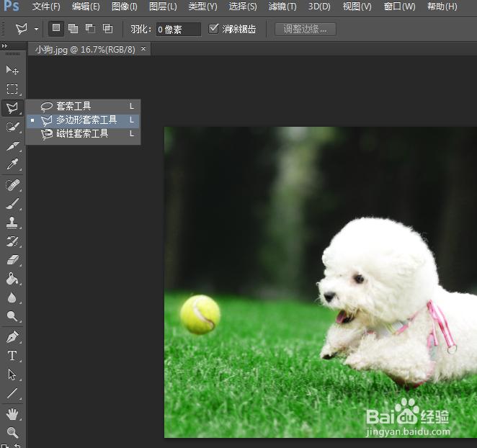Select the Spot Healing Brush tool
The height and width of the screenshot is (448, 477).
point(12,185)
